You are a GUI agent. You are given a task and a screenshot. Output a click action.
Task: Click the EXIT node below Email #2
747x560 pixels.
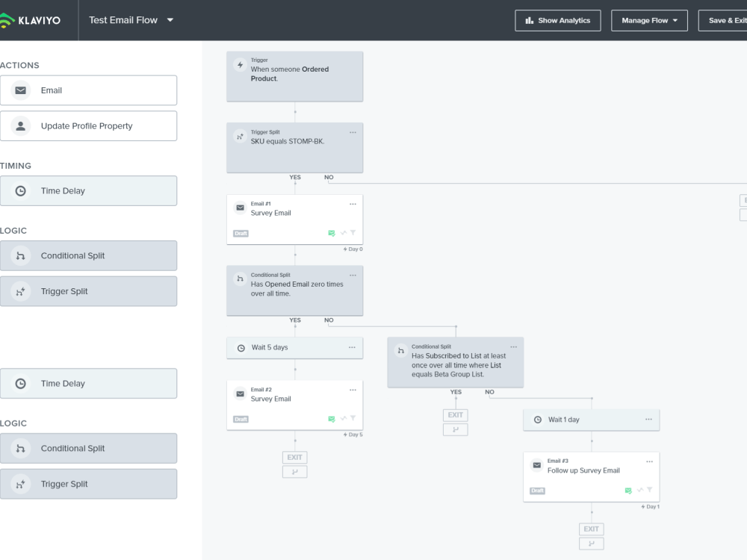coord(295,457)
